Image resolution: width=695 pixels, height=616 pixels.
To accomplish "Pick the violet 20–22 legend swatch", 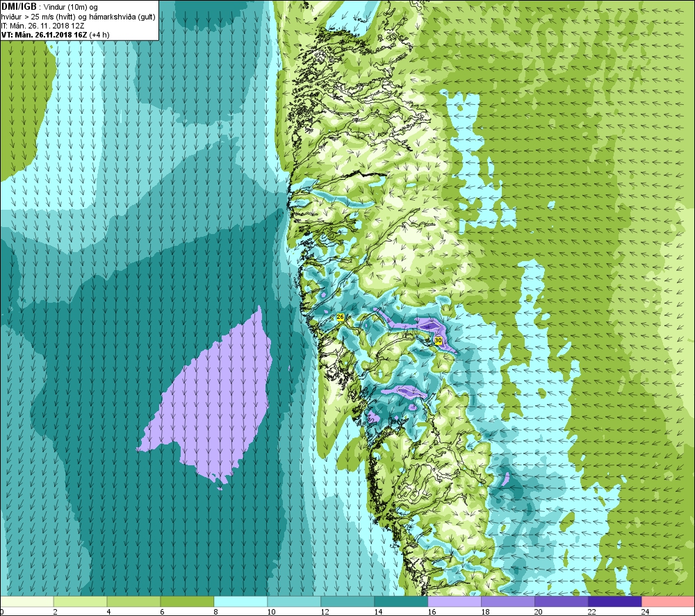I will (x=561, y=601).
